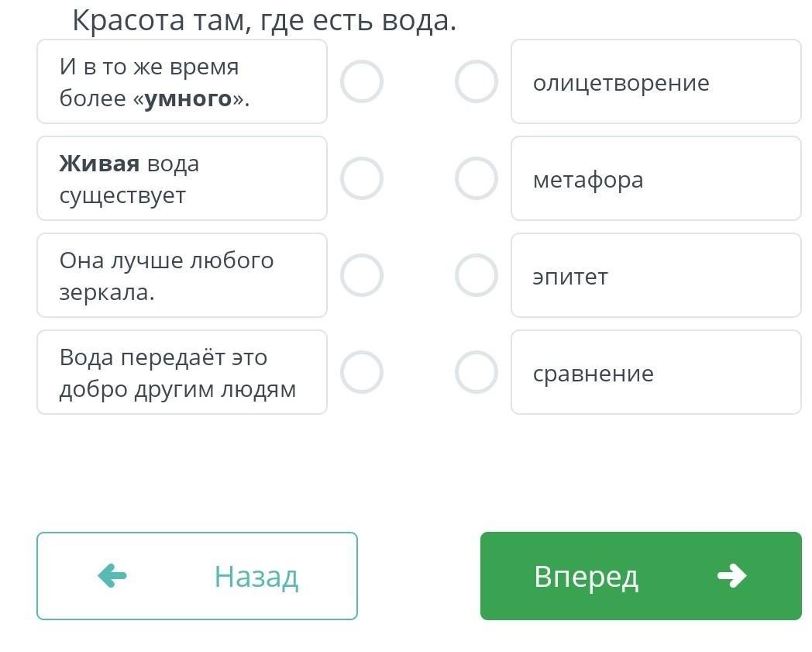
Task: Click the left arrow icon on Назад
Action: coord(112,576)
